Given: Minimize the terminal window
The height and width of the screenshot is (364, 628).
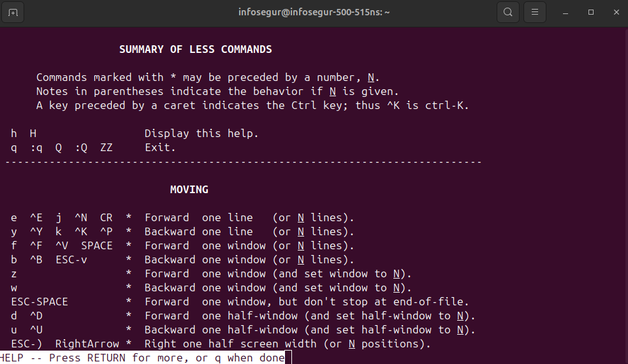Looking at the screenshot, I should point(566,12).
